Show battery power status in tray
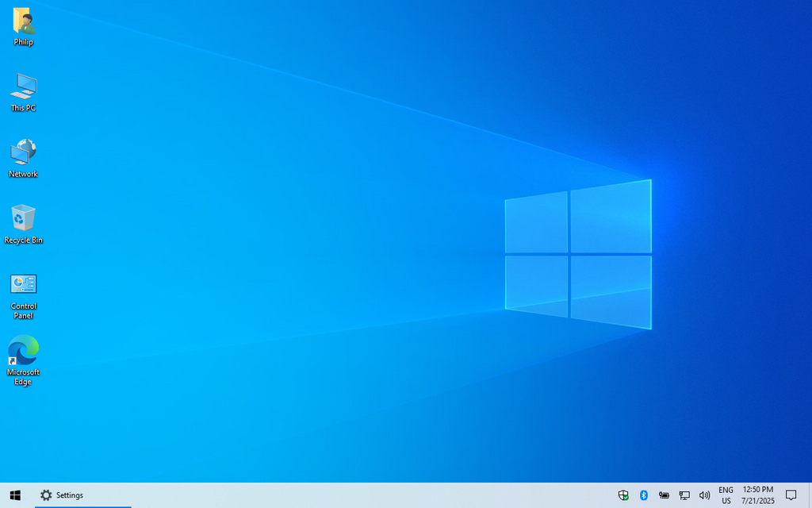The width and height of the screenshot is (812, 508). pos(664,495)
